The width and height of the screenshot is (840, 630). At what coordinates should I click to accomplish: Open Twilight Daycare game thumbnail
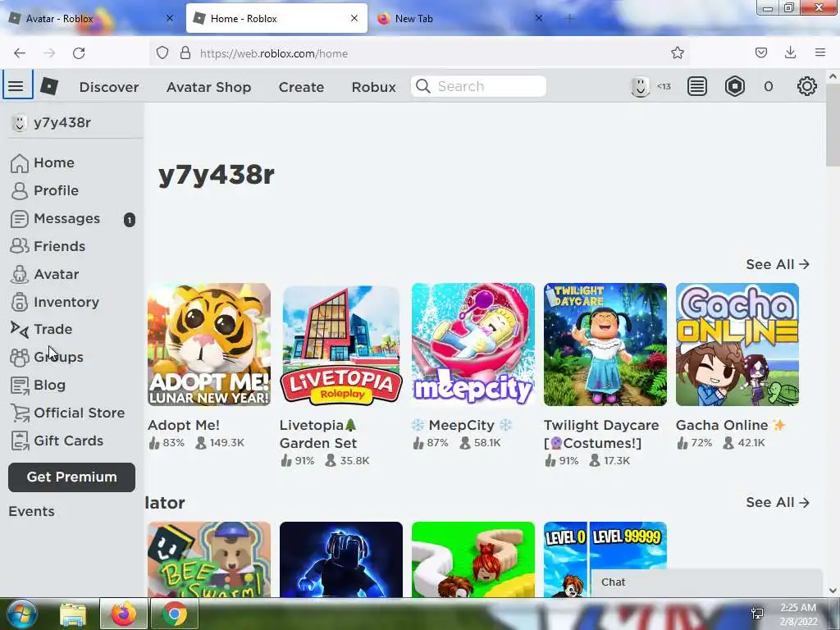pyautogui.click(x=605, y=345)
